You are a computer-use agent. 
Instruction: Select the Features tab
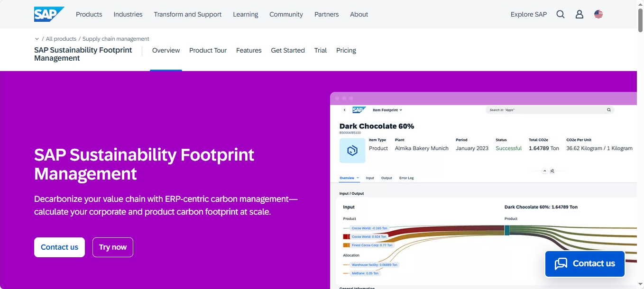point(249,50)
